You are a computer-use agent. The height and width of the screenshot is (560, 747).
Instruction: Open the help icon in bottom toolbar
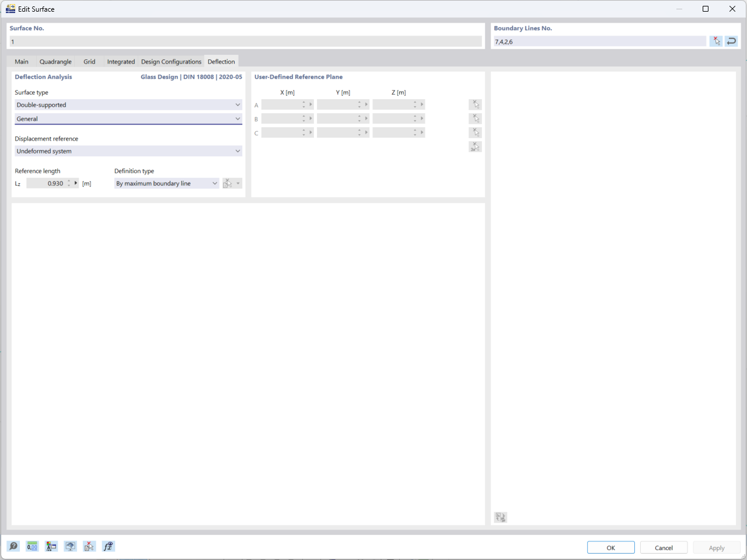pos(13,546)
